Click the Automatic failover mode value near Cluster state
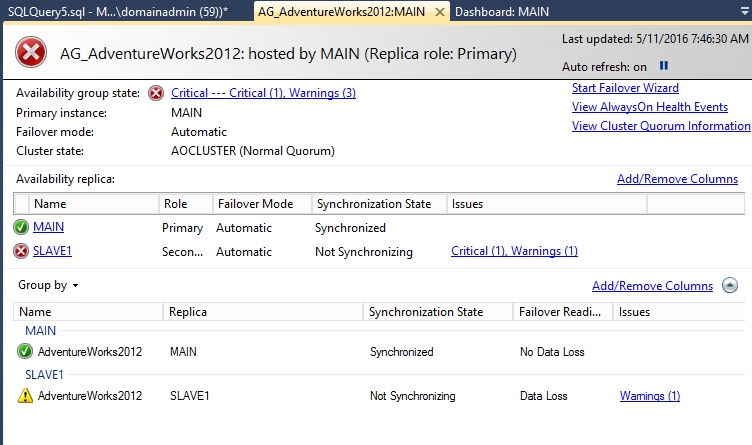 199,132
